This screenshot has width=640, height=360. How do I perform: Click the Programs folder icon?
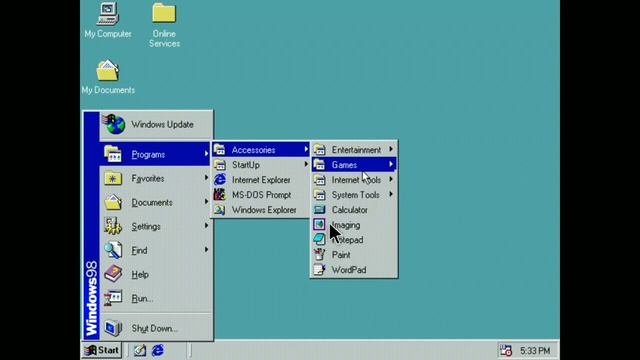[113, 154]
